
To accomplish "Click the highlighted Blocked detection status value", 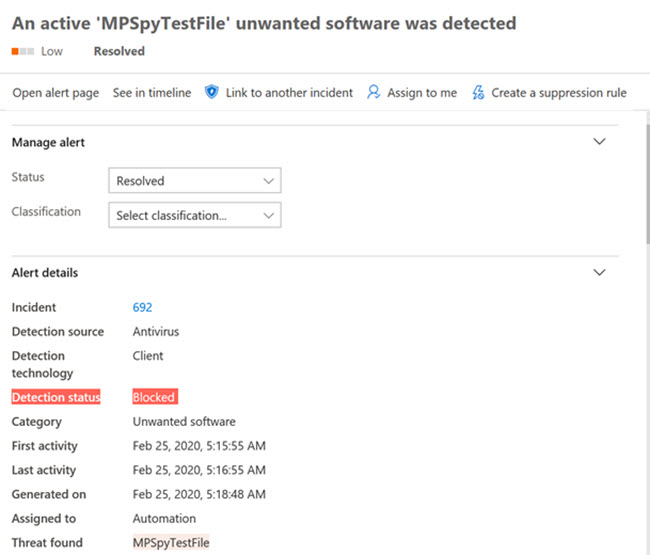I will pos(154,397).
